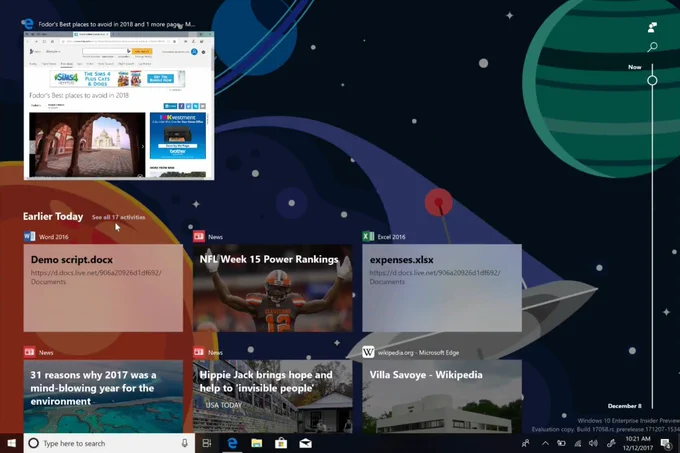Open the Action Center notifications icon
Viewport: 680px width, 453px height.
click(666, 443)
